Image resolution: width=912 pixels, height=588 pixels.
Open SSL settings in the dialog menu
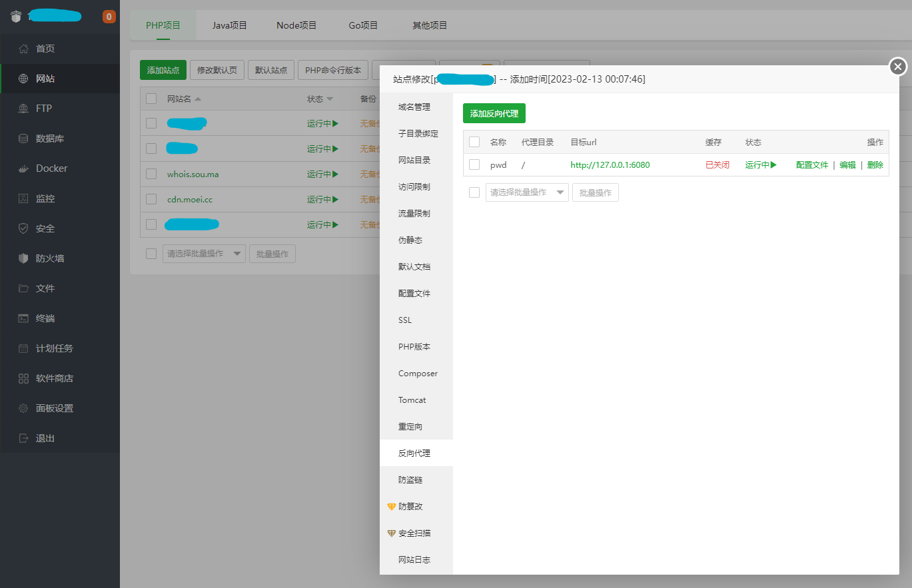point(416,320)
